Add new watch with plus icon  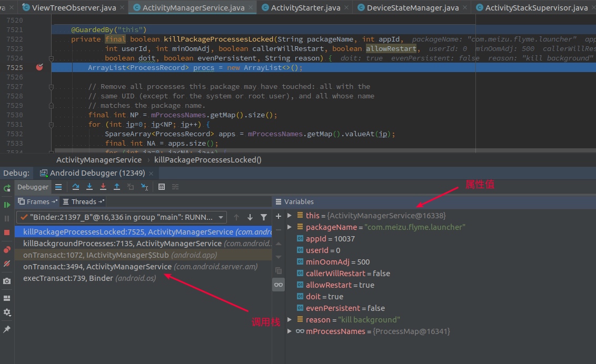coord(278,216)
